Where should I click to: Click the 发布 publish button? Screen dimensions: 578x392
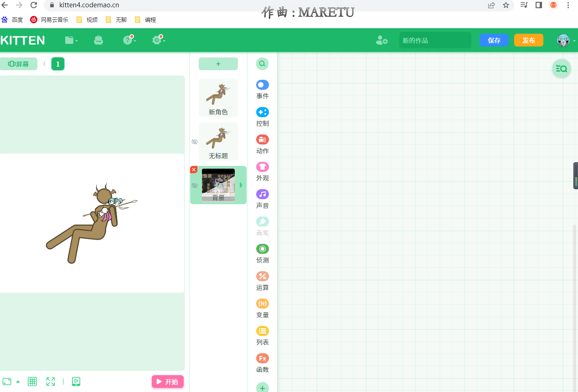529,40
